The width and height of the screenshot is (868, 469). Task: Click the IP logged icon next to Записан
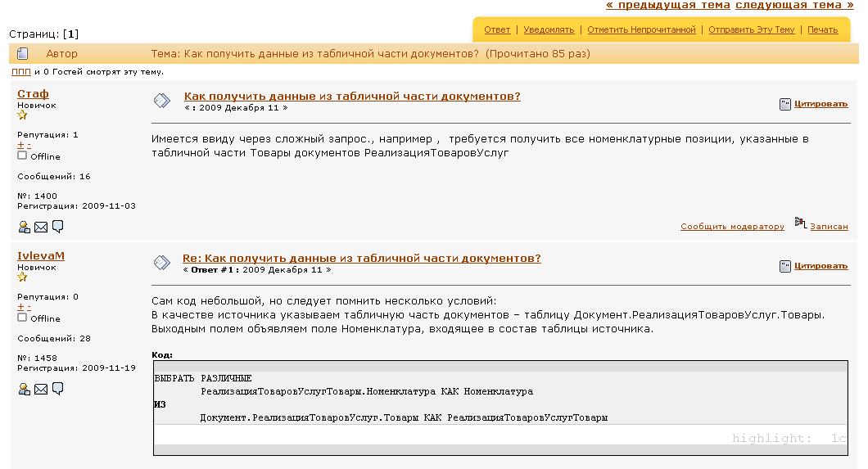(801, 223)
